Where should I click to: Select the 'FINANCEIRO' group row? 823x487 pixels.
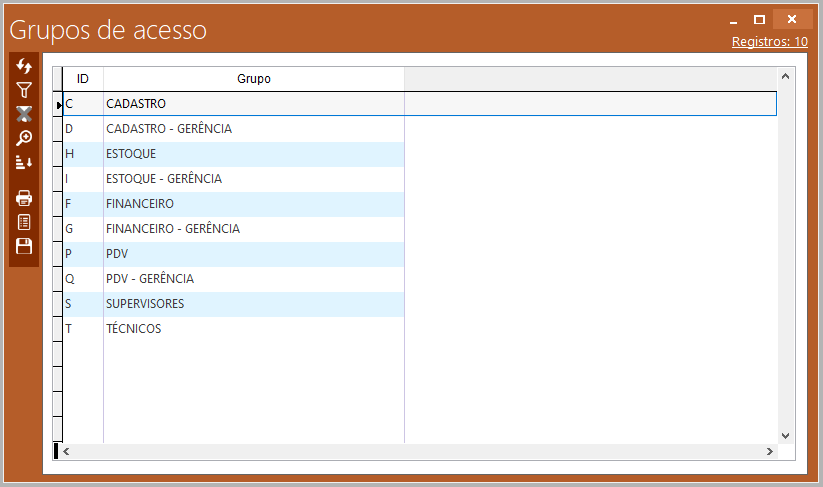[140, 204]
